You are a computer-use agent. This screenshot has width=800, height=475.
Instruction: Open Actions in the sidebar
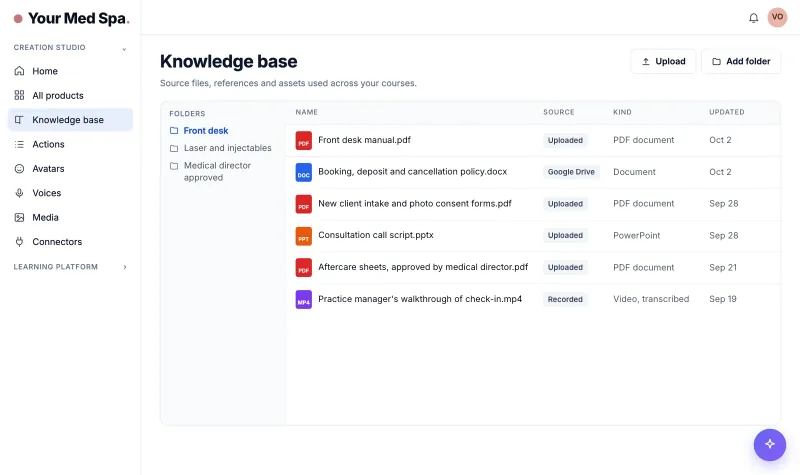tap(70, 144)
